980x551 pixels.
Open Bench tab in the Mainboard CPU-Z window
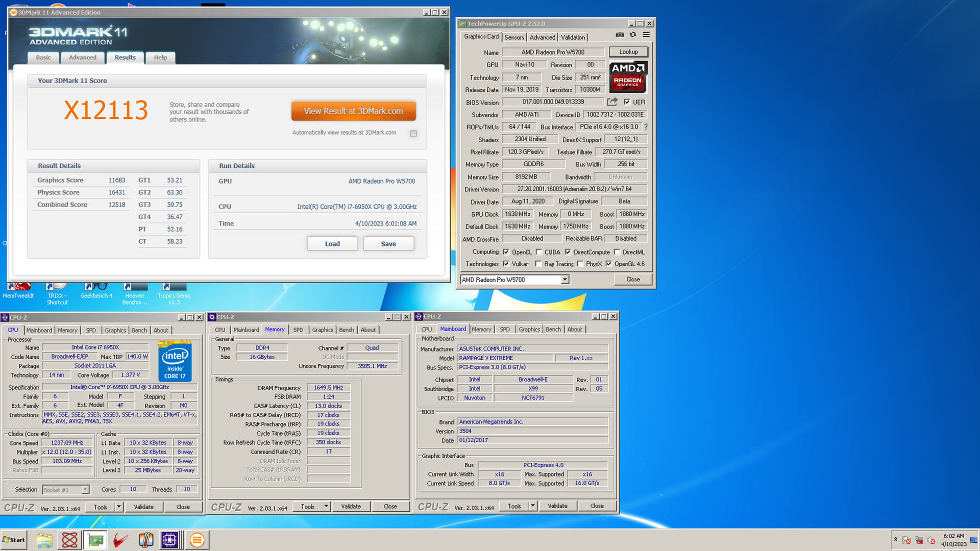pos(553,329)
